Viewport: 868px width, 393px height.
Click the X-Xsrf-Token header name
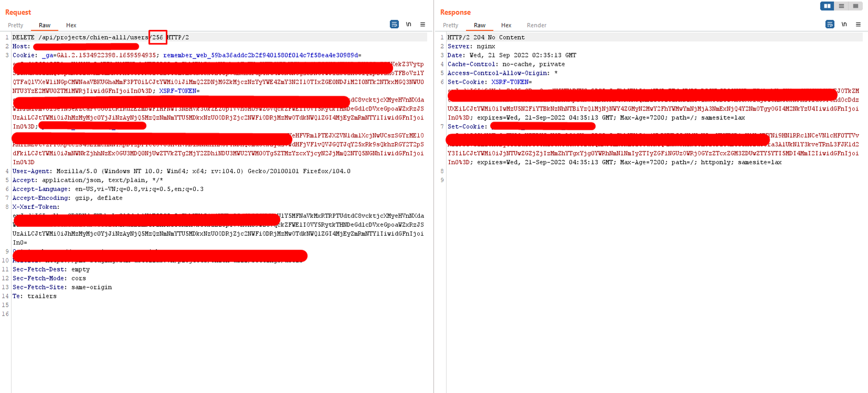click(36, 207)
